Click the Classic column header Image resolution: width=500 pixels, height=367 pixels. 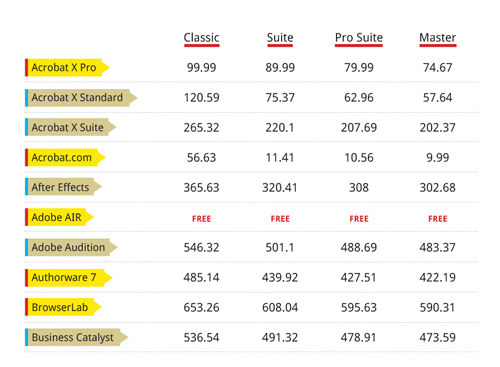(x=201, y=38)
